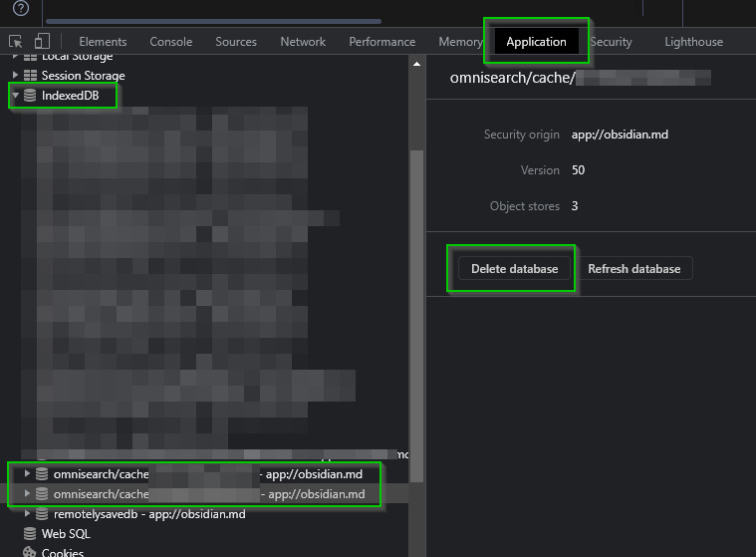
Task: Select the Performance tab
Action: (x=381, y=42)
